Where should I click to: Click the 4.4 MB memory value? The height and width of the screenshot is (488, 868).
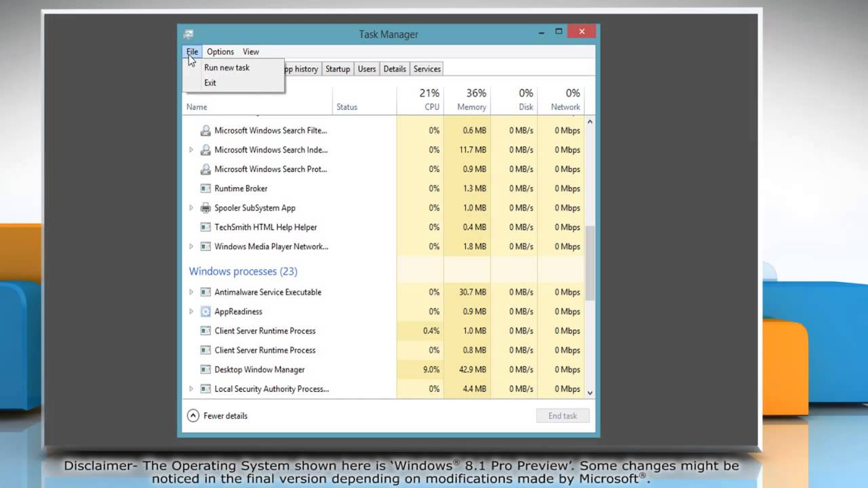point(475,389)
